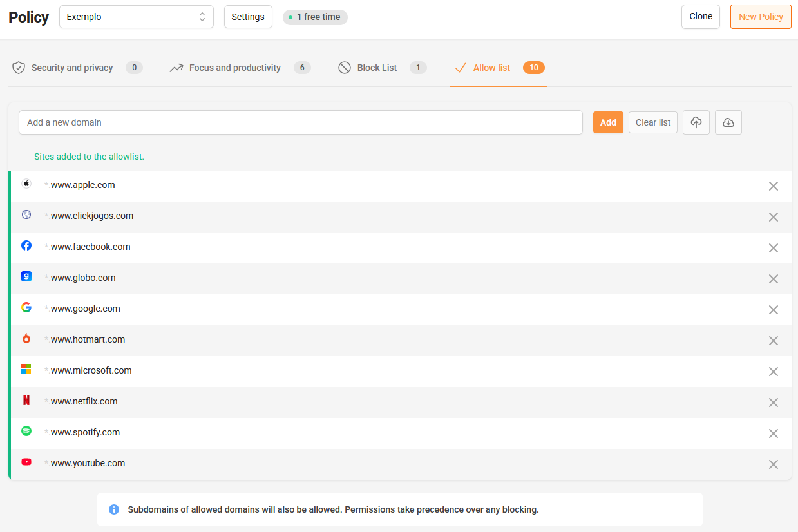Click the cloud upload icon button
The image size is (798, 532).
click(x=696, y=122)
